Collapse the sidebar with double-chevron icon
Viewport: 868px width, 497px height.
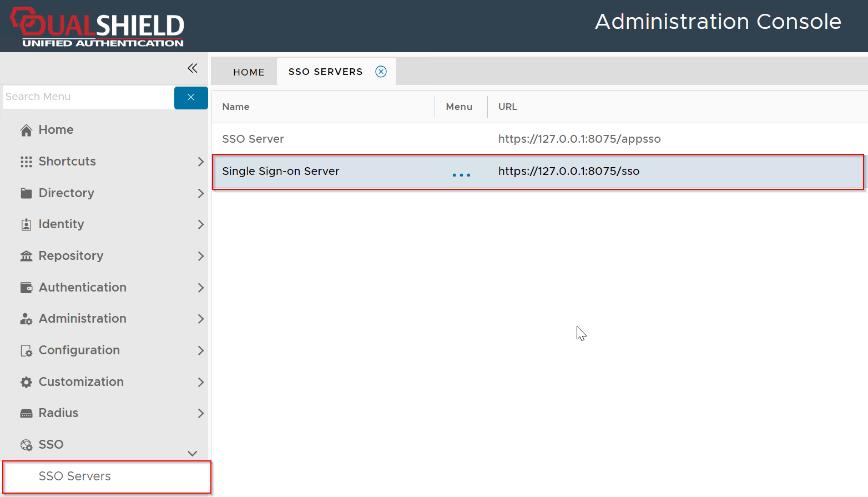click(193, 68)
